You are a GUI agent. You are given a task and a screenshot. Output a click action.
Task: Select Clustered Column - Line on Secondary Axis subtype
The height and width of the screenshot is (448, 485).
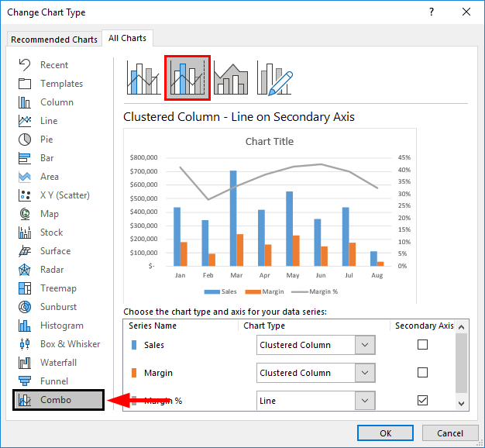(187, 78)
